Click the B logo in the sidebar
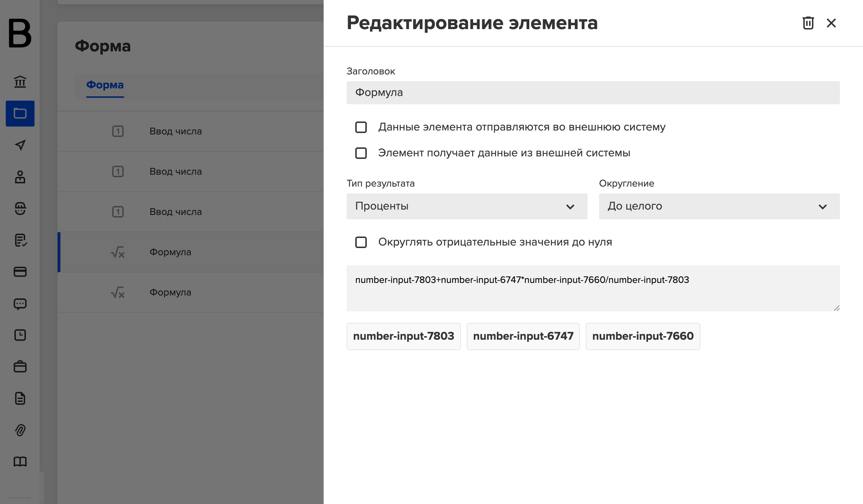The image size is (863, 504). (x=20, y=33)
